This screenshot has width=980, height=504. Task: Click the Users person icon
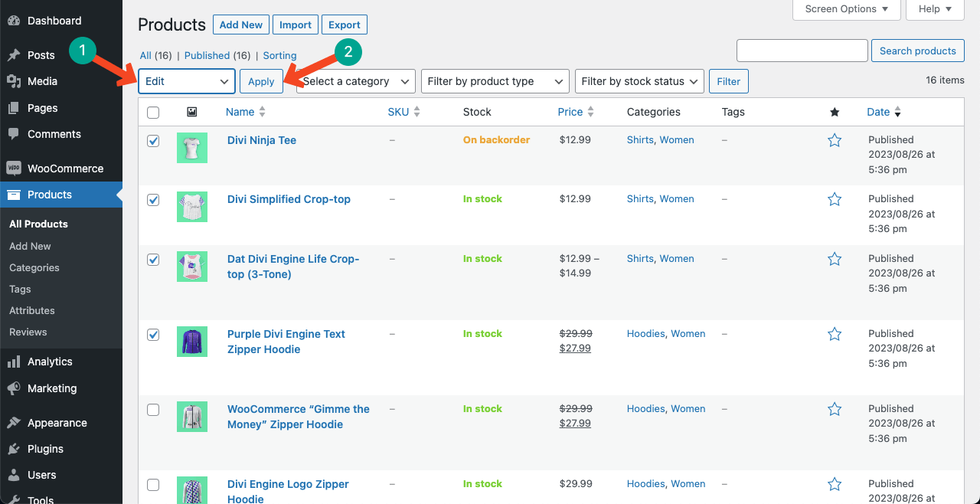(14, 475)
